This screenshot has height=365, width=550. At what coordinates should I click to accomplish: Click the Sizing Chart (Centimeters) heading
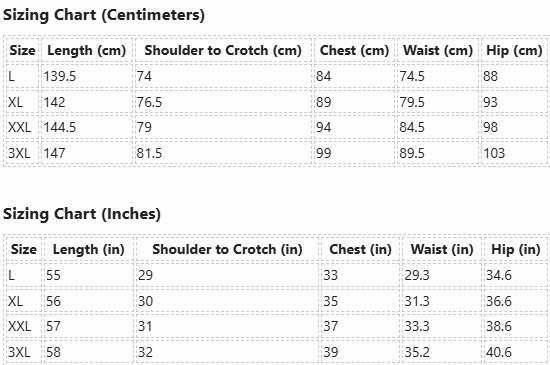click(104, 15)
